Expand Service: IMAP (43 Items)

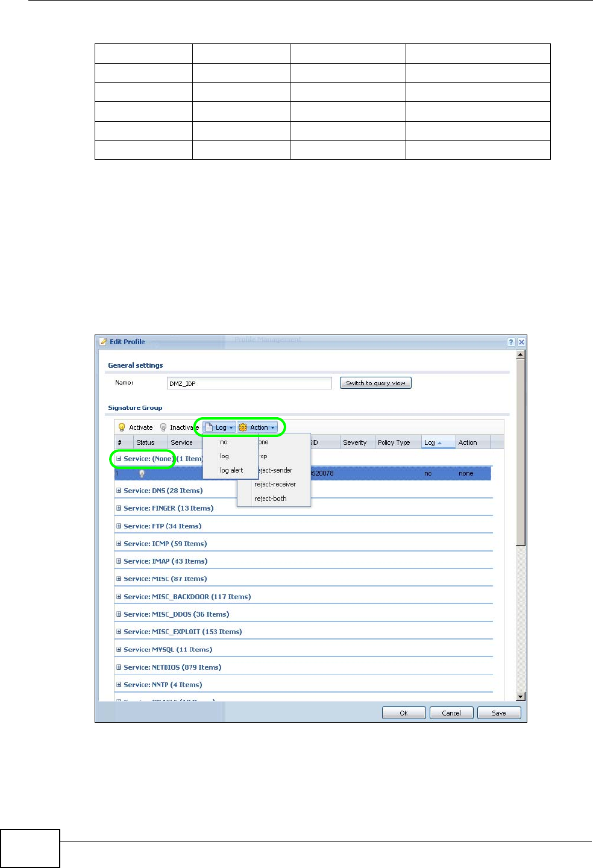pos(119,561)
